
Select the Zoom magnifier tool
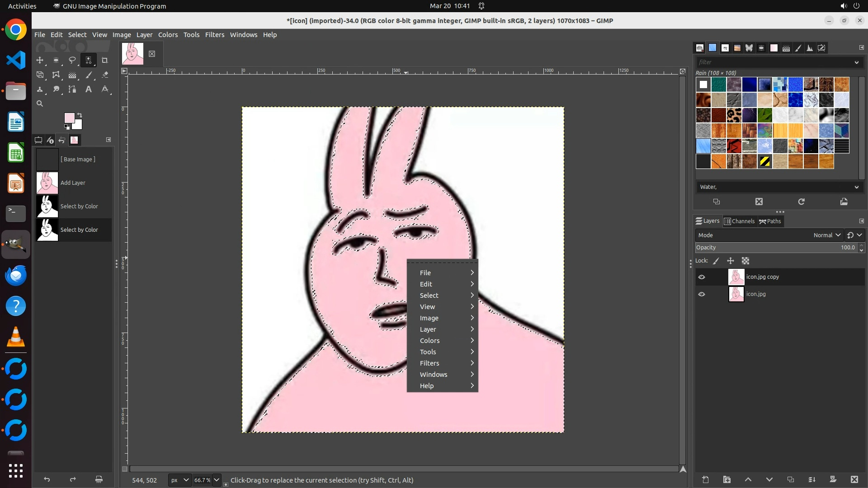(40, 103)
